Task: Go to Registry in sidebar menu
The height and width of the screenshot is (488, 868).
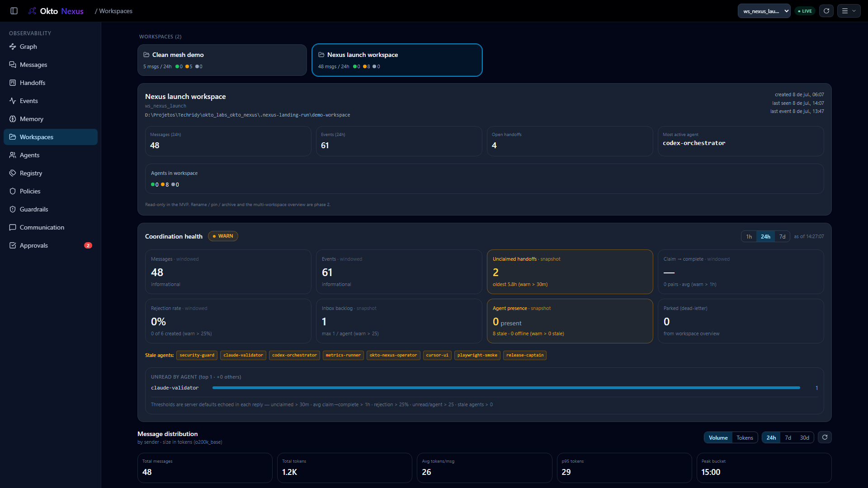Action: pyautogui.click(x=51, y=173)
